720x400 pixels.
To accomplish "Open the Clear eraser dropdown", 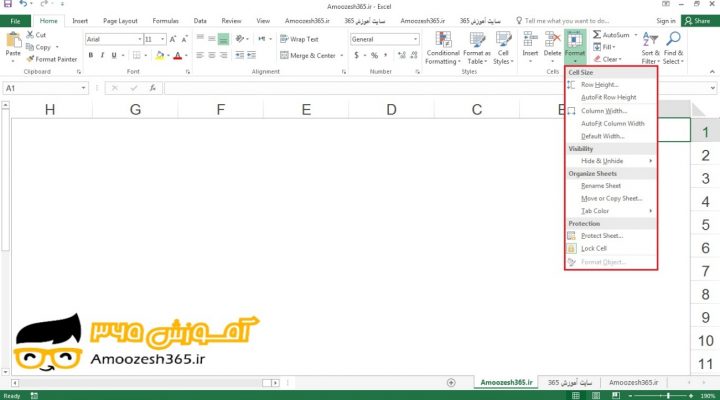I will (x=607, y=59).
